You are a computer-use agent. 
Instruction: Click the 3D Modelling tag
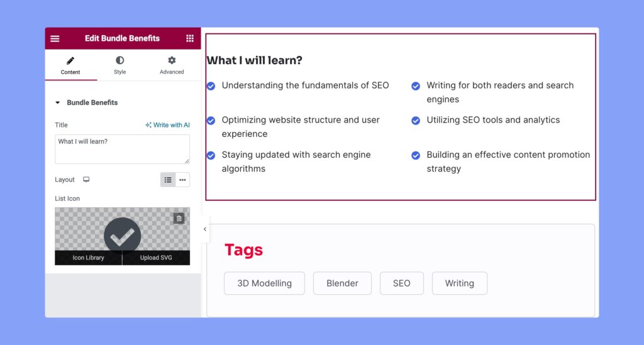point(265,283)
